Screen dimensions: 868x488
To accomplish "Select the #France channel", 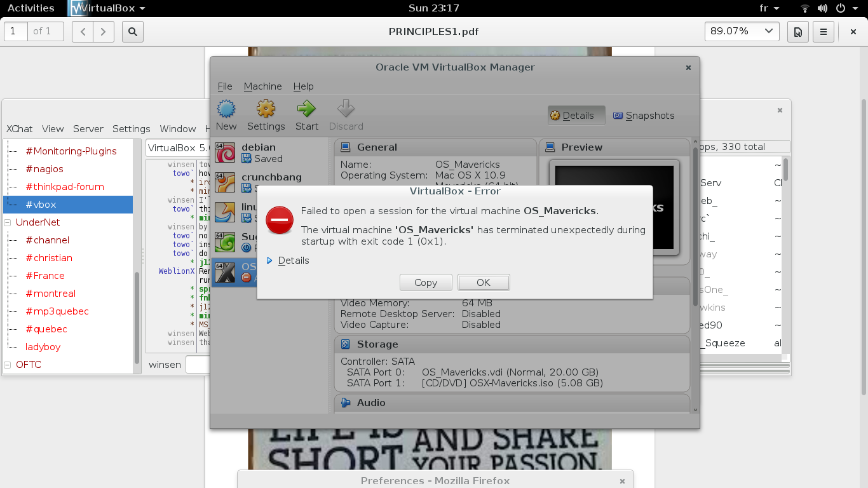I will 45,276.
